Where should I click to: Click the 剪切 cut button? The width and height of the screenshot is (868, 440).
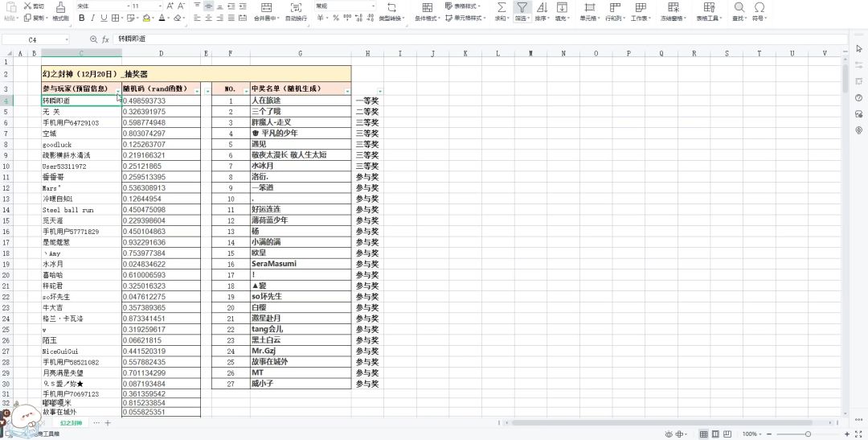coord(35,6)
